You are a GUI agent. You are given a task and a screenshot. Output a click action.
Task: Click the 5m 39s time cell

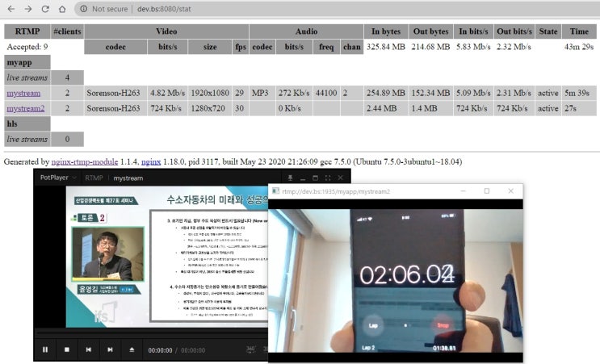pyautogui.click(x=579, y=93)
